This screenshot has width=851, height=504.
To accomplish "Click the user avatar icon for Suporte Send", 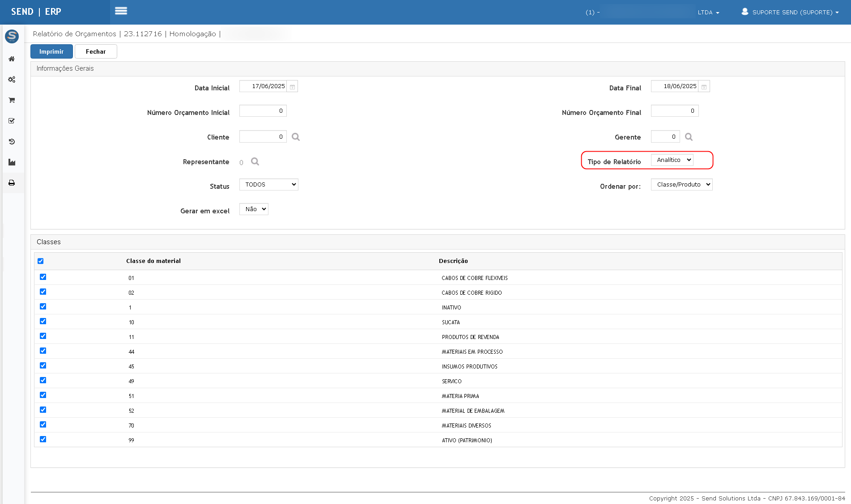I will [745, 12].
